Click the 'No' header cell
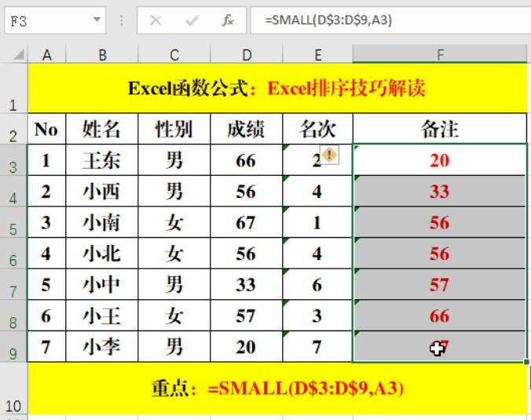Screen dimensions: 531x420 [46, 129]
